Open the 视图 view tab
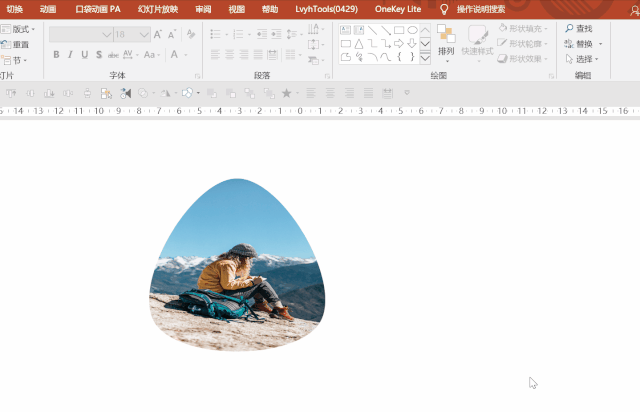 237,9
